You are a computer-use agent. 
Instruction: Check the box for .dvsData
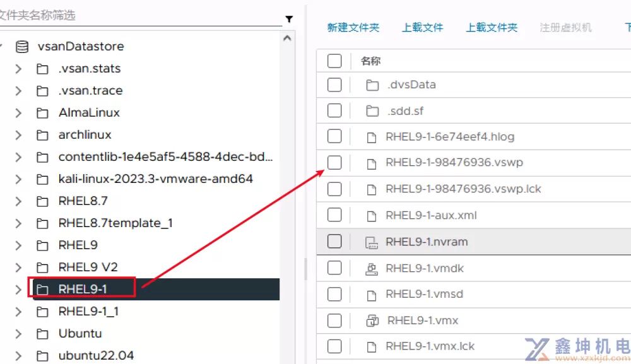click(x=334, y=85)
